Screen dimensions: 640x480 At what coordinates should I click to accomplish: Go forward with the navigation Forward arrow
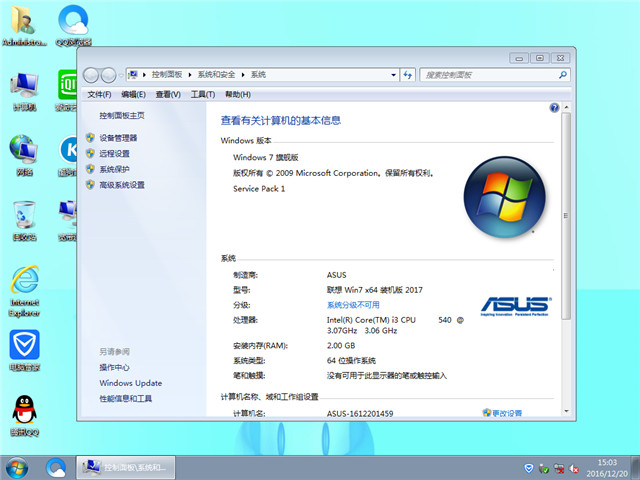point(109,75)
